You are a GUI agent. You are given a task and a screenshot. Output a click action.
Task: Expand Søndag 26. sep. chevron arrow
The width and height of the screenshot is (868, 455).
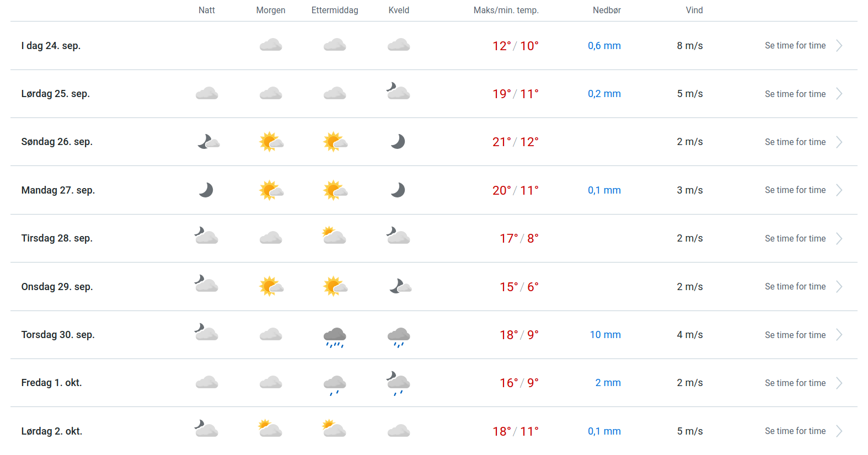(839, 142)
